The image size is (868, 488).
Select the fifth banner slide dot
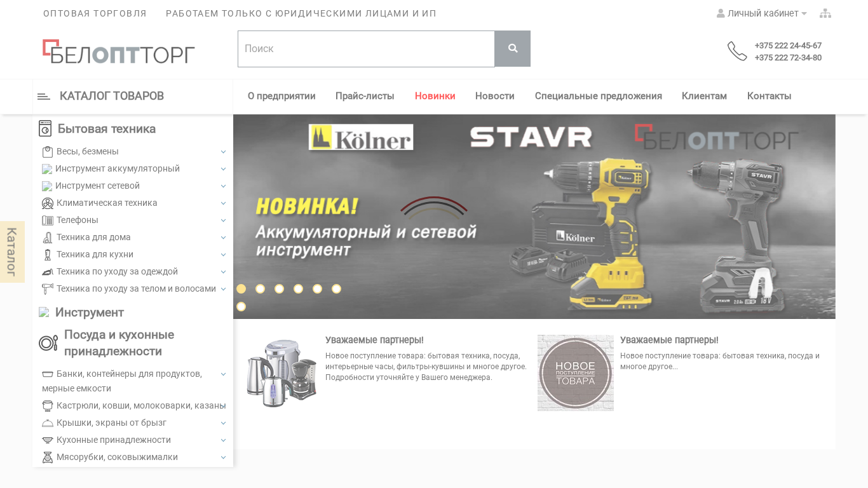click(x=318, y=289)
